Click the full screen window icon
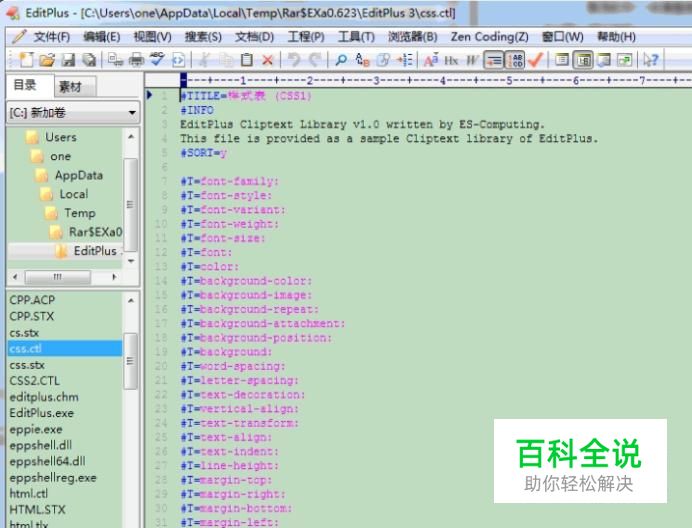 (624, 60)
